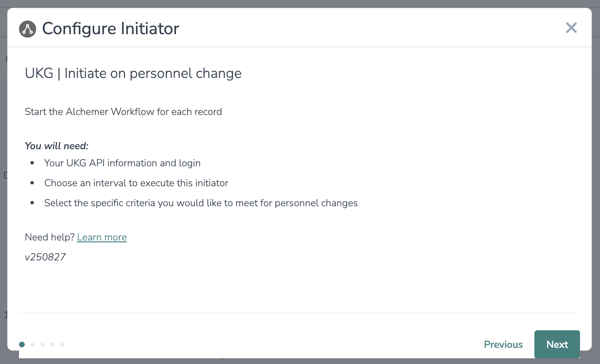
Task: Click the workflow icon beside Configure Initiator
Action: [x=28, y=29]
